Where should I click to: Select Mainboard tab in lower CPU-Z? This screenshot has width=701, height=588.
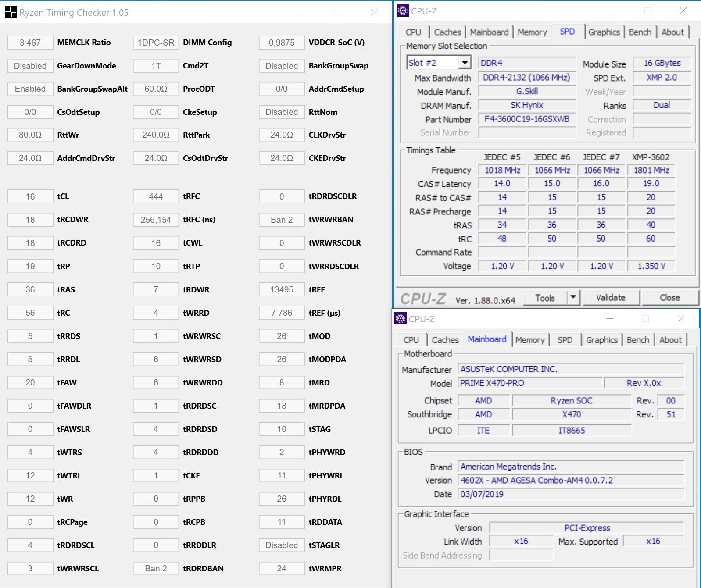[x=487, y=339]
